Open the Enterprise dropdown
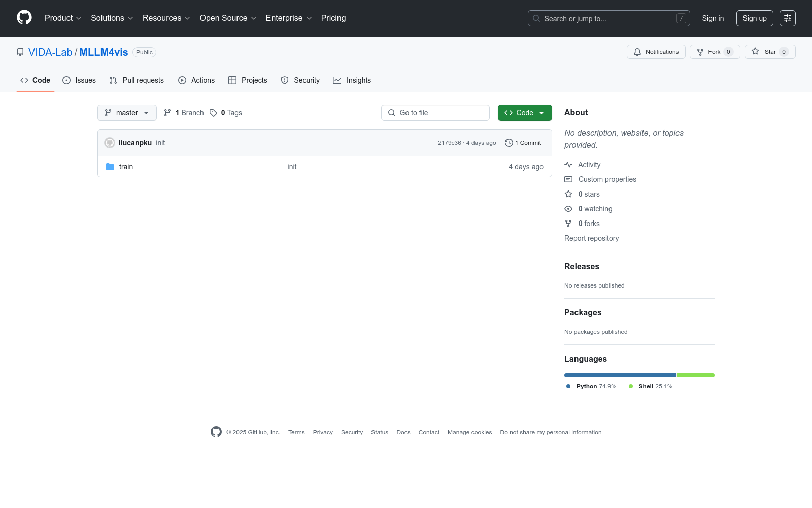This screenshot has height=508, width=812. click(x=289, y=18)
